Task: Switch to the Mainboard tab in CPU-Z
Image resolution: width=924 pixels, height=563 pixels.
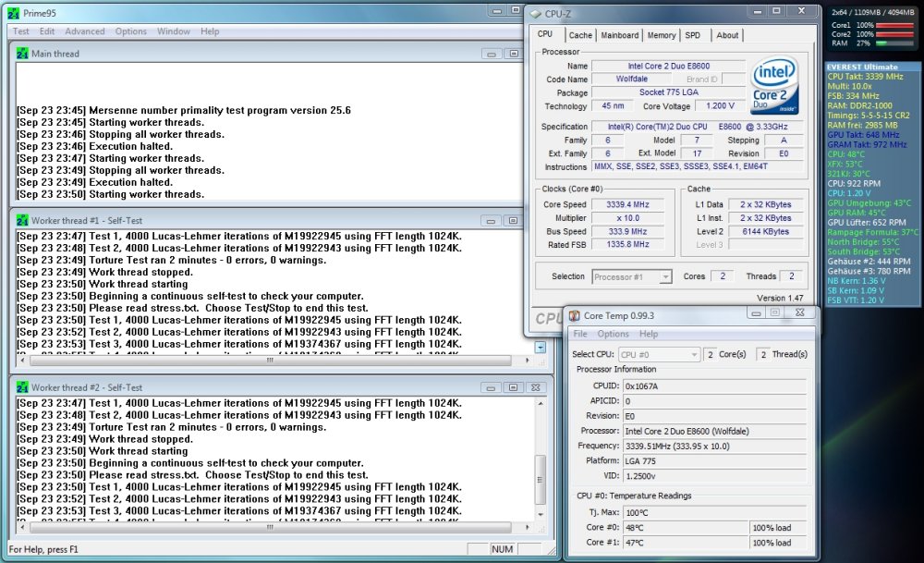Action: 619,35
